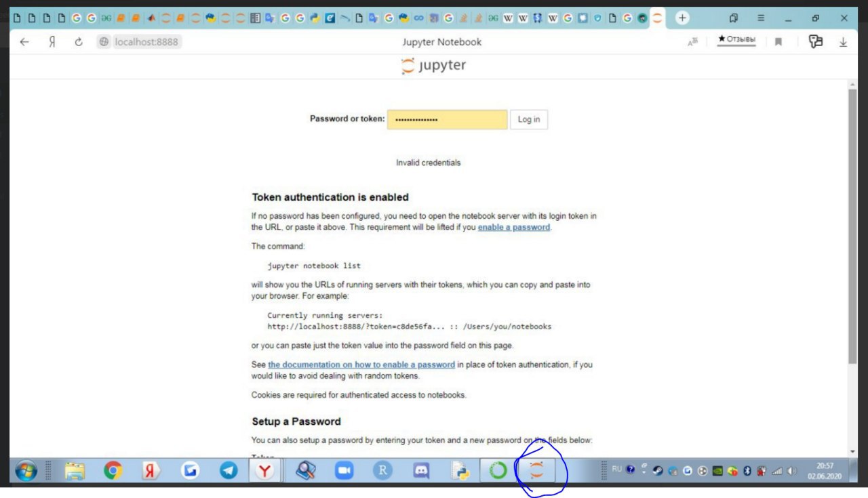This screenshot has width=868, height=498.
Task: Open the green Anaconda Navigator taskbar icon
Action: [498, 471]
